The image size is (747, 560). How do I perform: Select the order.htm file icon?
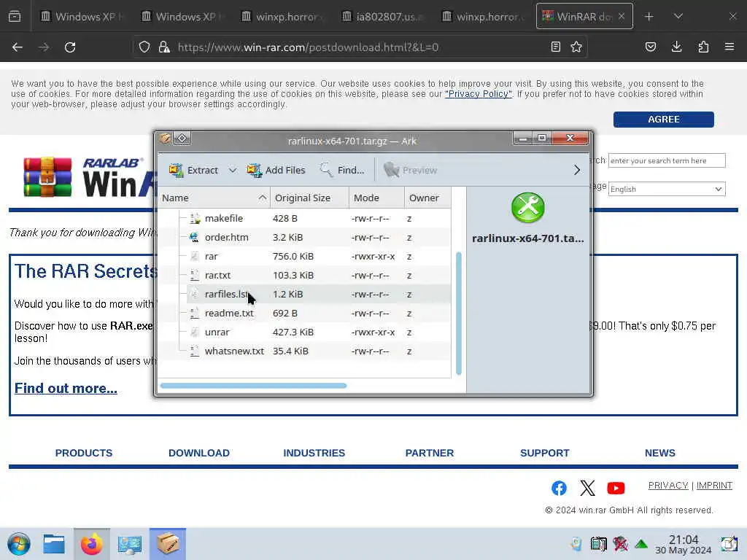point(194,237)
